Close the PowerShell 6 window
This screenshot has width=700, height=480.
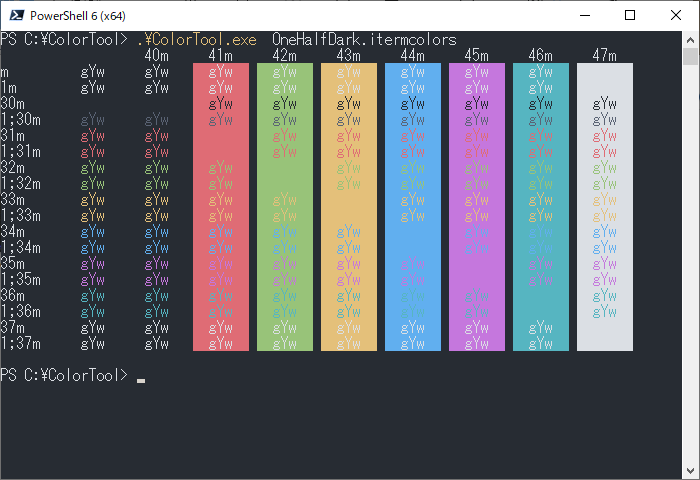676,16
